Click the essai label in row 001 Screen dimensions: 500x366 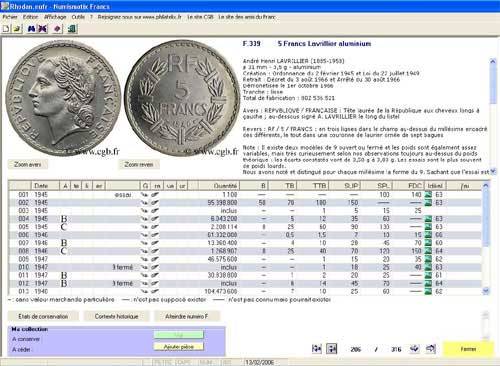[123, 195]
